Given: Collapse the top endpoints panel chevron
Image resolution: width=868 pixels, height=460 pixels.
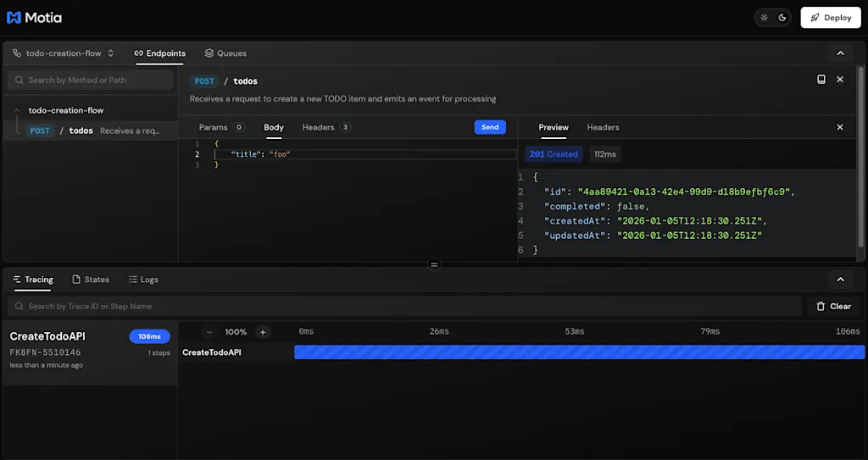Looking at the screenshot, I should [840, 53].
